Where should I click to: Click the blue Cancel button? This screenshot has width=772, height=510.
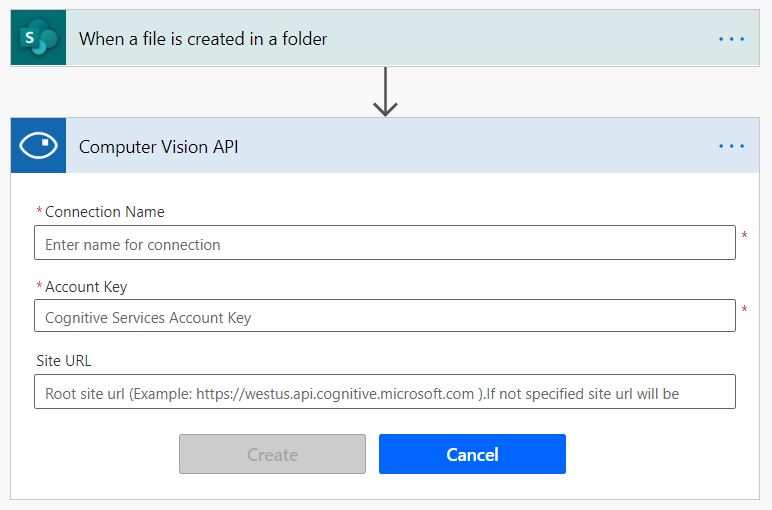click(472, 454)
